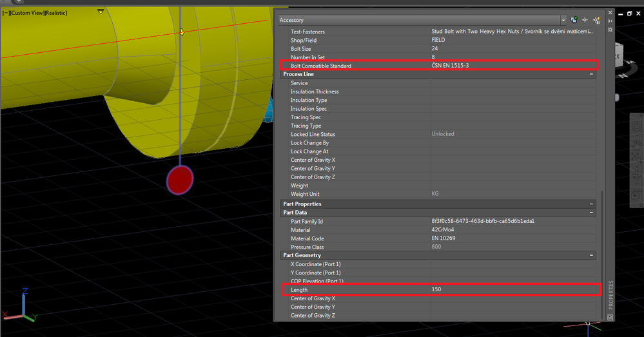Open the Accessory object type dropdown
644x337 pixels.
coord(422,20)
